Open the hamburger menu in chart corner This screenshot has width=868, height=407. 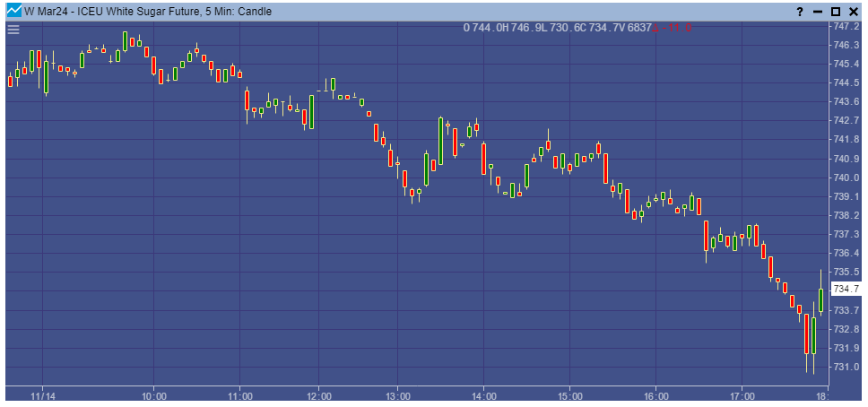click(x=13, y=30)
